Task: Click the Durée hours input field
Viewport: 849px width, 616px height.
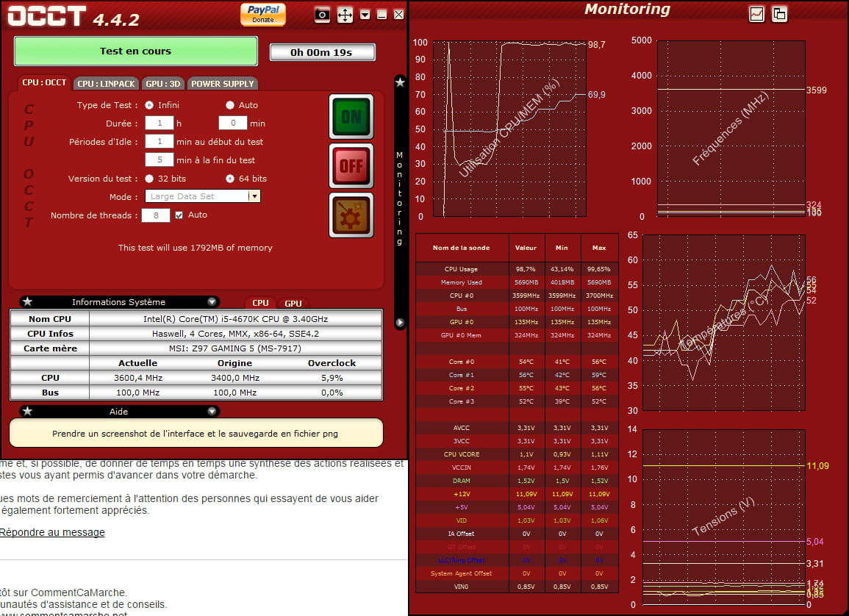Action: point(160,123)
